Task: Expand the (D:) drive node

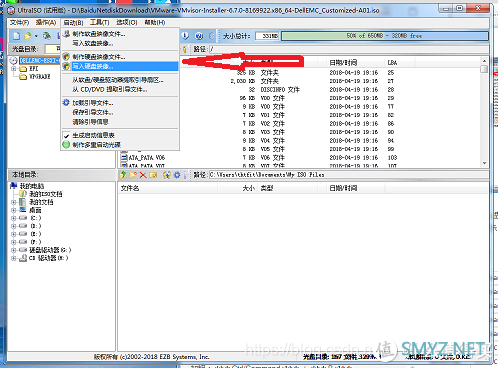Action: tap(13, 226)
